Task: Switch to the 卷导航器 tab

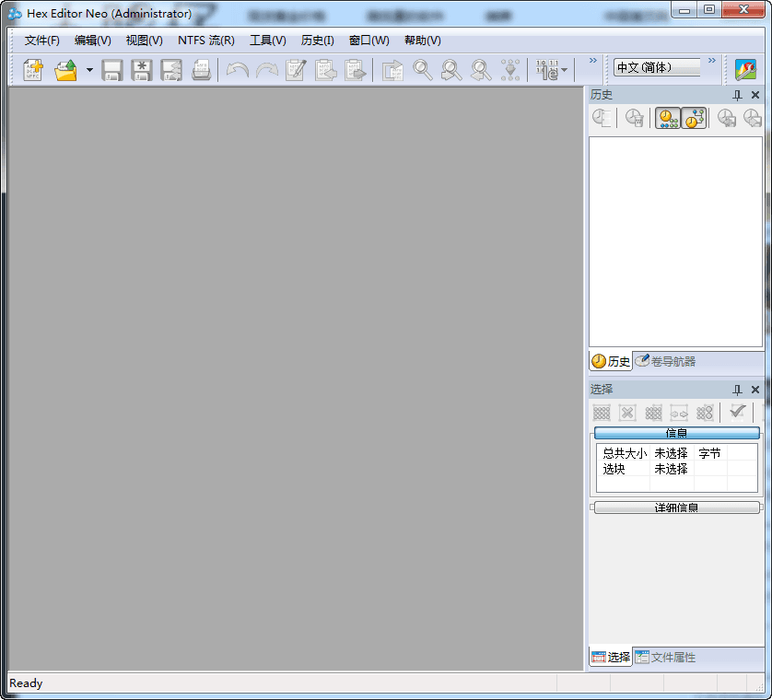Action: pos(665,361)
